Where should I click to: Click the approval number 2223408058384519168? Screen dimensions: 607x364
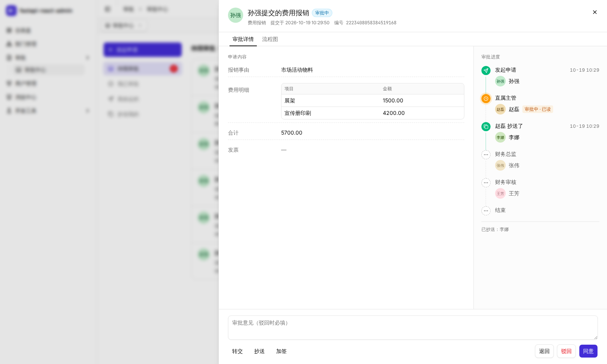371,23
